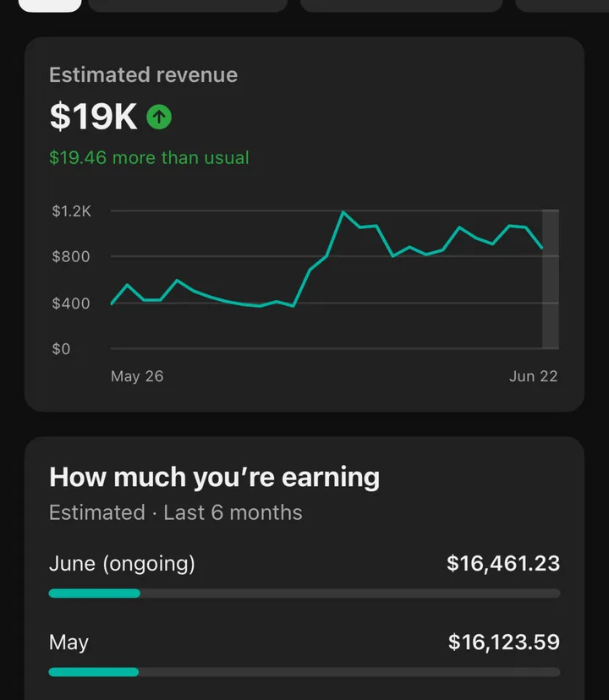Viewport: 609px width, 700px height.
Task: Tap the May earnings progress bar
Action: point(304,672)
